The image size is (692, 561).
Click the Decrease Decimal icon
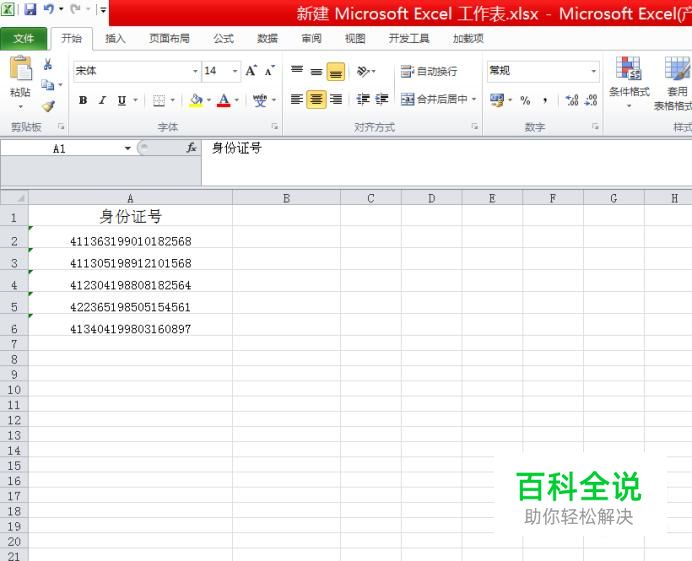591,100
